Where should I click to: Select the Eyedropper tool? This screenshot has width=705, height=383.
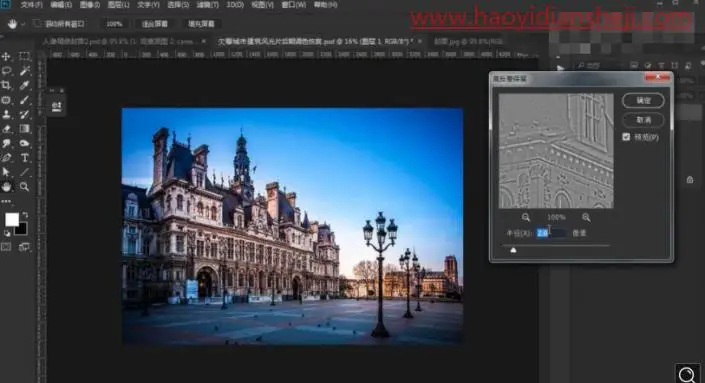[24, 85]
